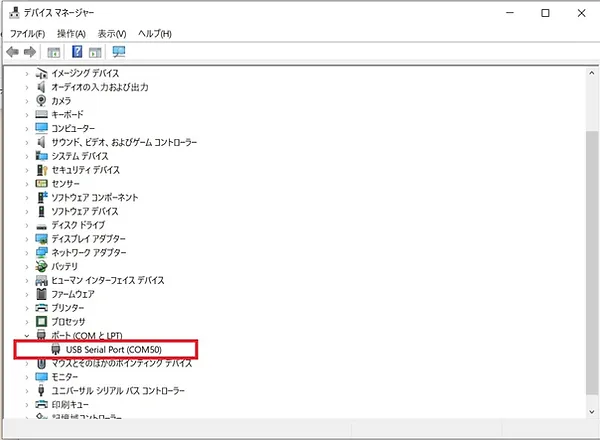Click the サウンド、ビデオ speaker icon
Screen dimensions: 600x440
tap(41, 142)
